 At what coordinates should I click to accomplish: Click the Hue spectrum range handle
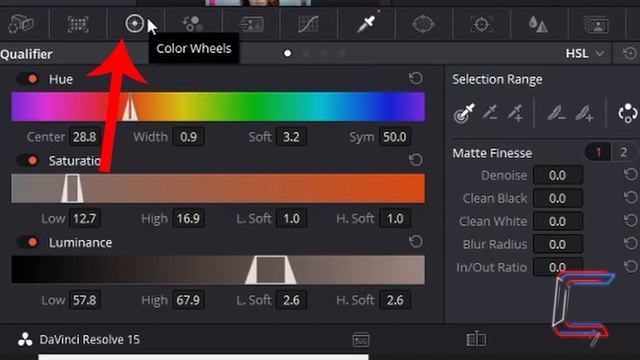(130, 108)
